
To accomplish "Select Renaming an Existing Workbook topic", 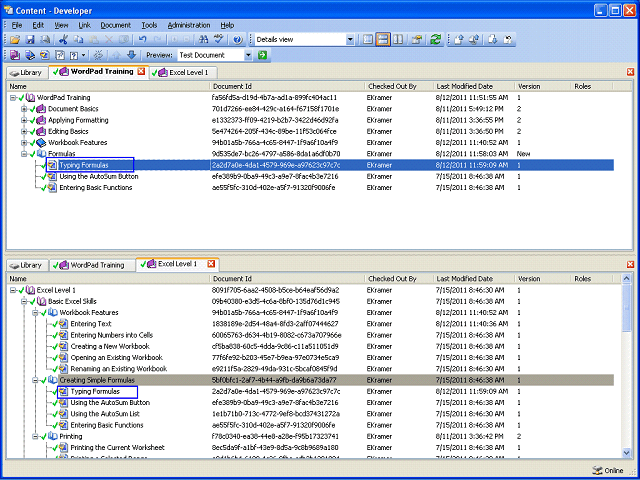I will (118, 369).
